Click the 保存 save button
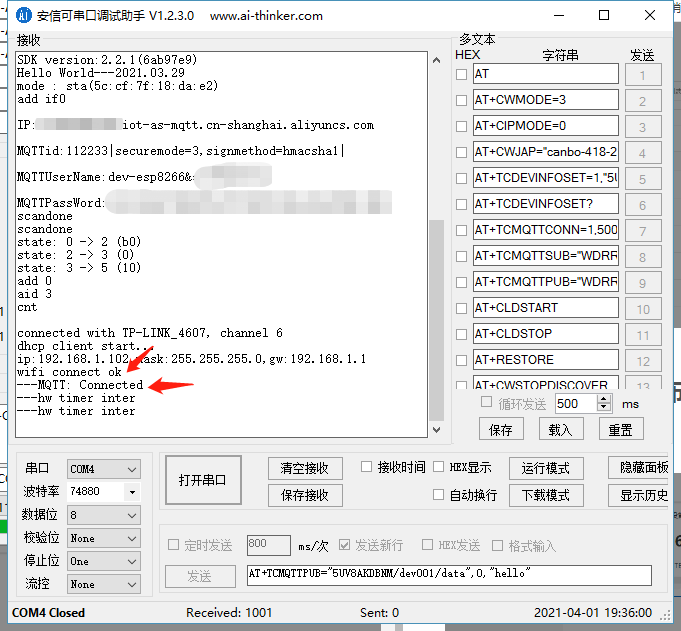 pos(501,429)
